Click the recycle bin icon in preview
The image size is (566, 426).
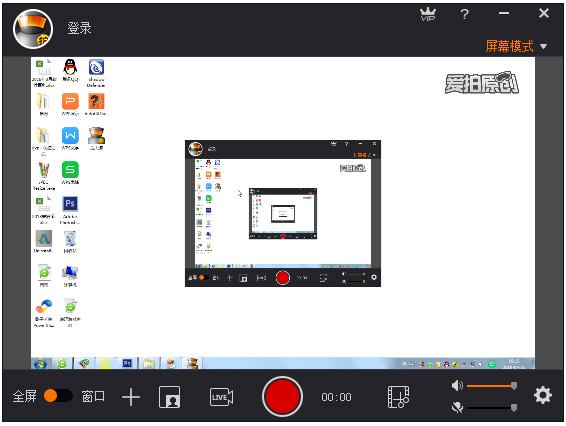pyautogui.click(x=70, y=239)
